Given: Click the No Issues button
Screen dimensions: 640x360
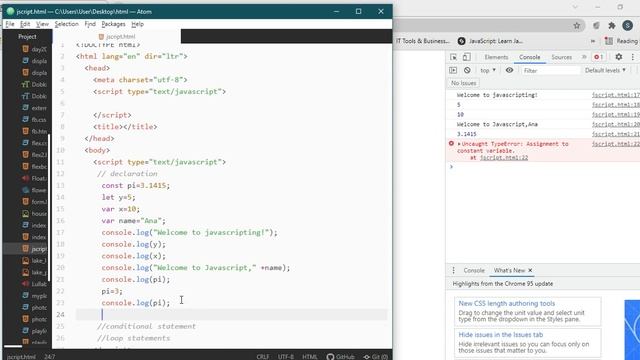Looking at the screenshot, I should click(464, 83).
